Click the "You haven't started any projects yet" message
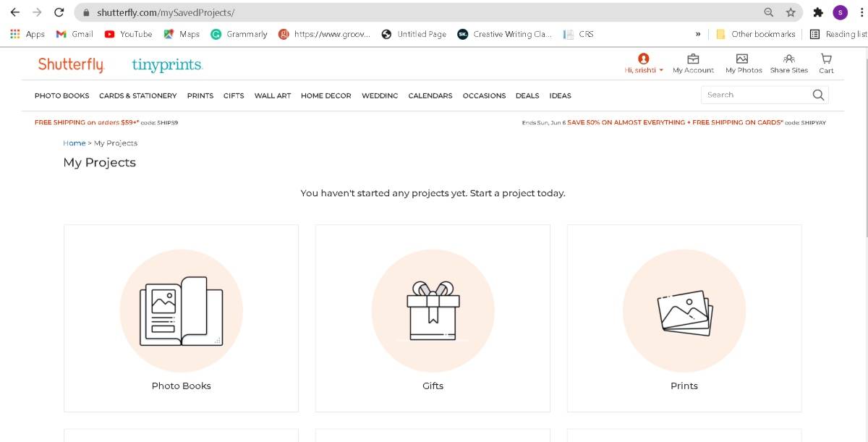This screenshot has width=868, height=442. [x=433, y=193]
